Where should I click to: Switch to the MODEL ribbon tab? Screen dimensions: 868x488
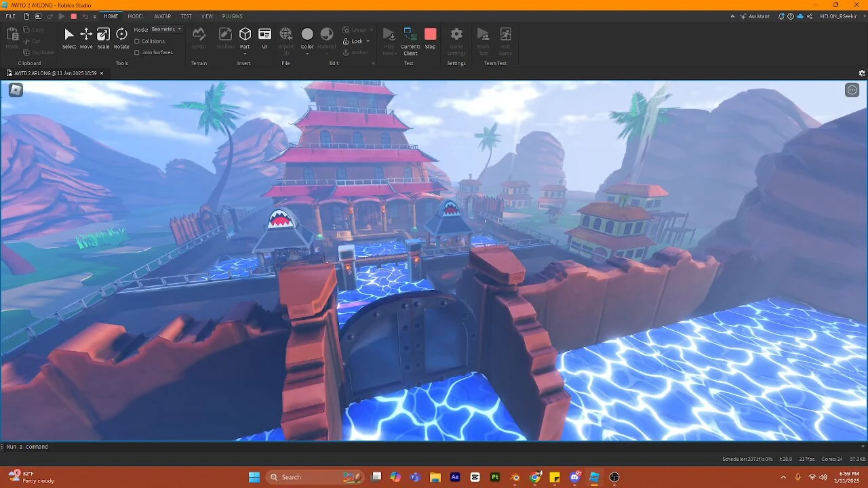click(136, 16)
